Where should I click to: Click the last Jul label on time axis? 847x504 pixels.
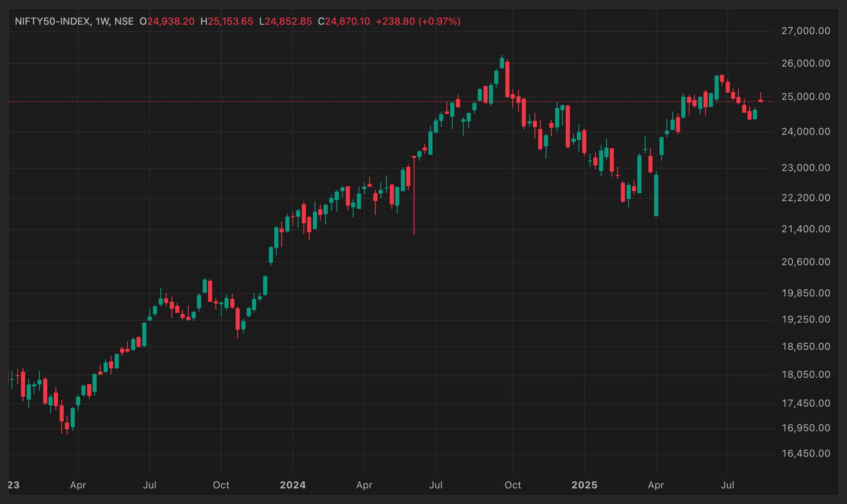727,485
